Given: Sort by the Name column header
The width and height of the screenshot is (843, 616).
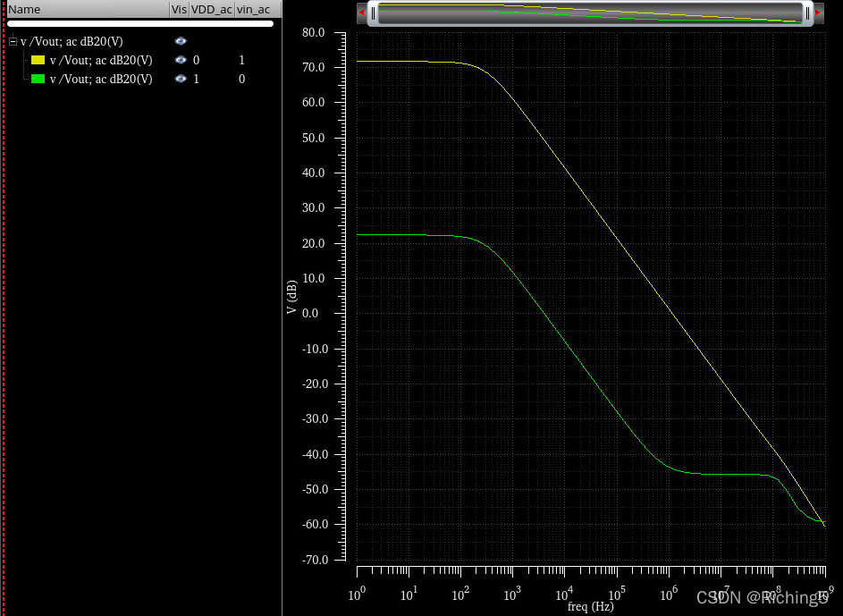Looking at the screenshot, I should tap(88, 9).
